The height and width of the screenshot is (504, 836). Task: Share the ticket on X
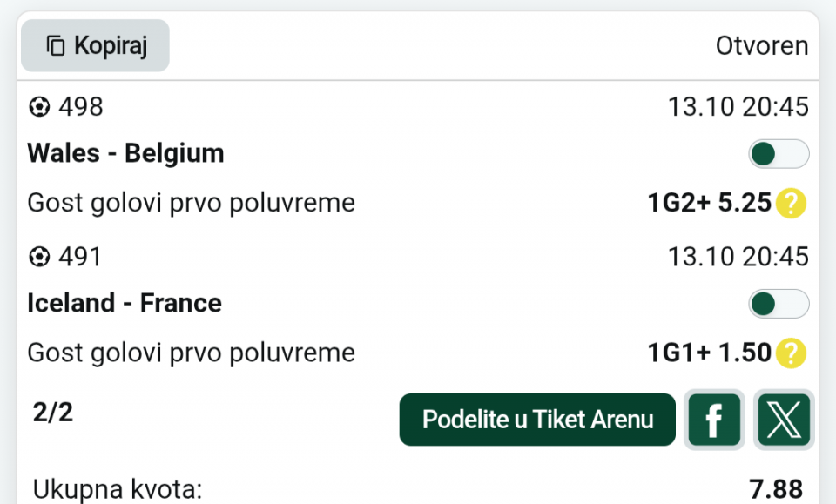(x=784, y=420)
